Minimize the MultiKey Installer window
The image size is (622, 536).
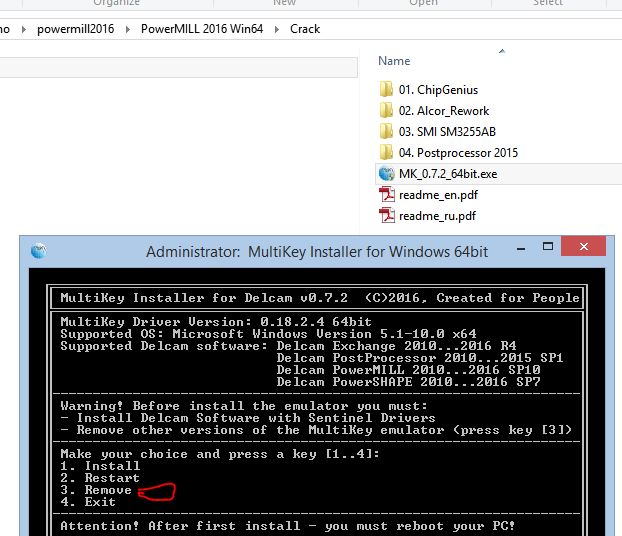pos(521,249)
